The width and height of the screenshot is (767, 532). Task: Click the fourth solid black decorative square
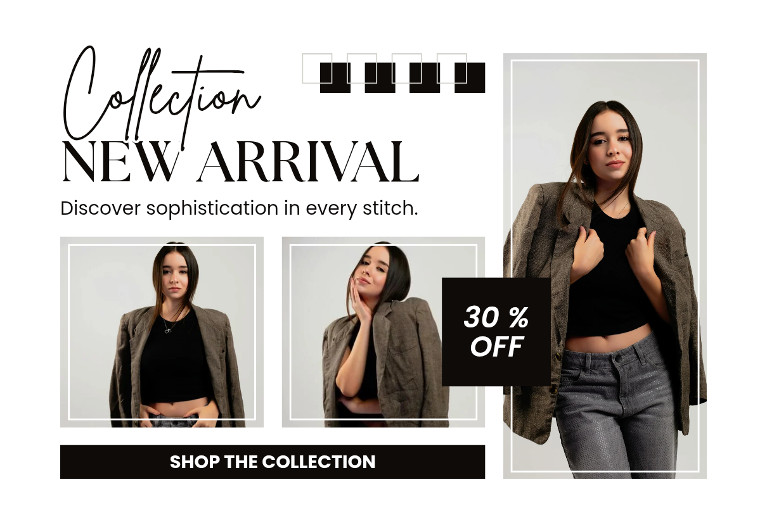pyautogui.click(x=470, y=78)
